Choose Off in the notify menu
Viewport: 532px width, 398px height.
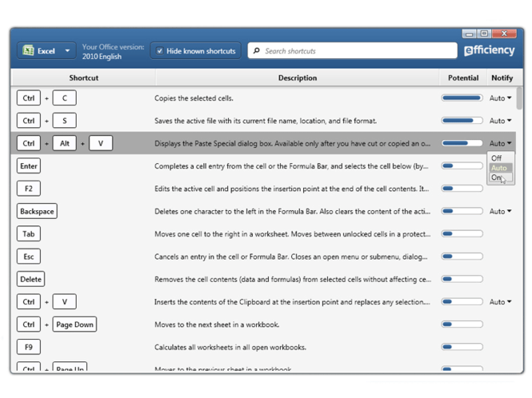[x=501, y=158]
